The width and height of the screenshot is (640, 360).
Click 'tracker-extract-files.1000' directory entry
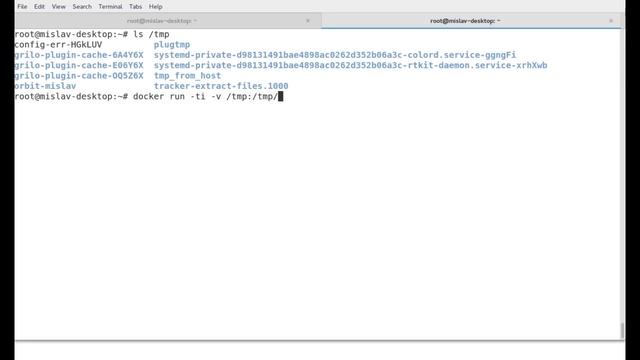[221, 86]
